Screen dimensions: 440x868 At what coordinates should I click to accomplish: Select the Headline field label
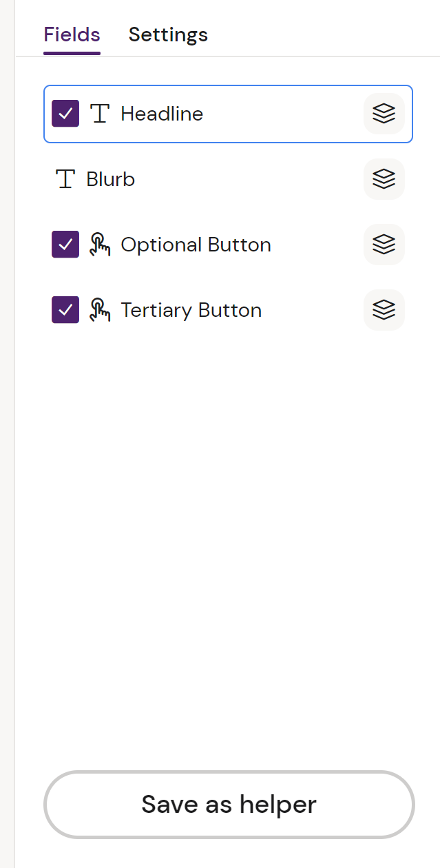click(x=162, y=114)
